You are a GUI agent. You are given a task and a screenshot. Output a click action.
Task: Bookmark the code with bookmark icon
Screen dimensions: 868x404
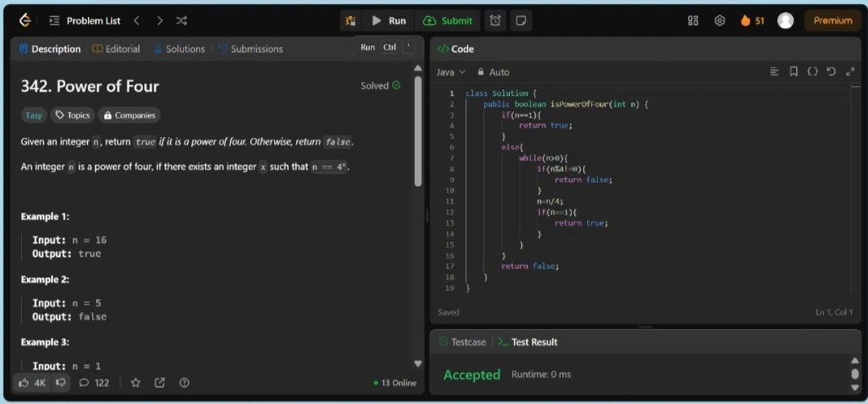coord(794,72)
